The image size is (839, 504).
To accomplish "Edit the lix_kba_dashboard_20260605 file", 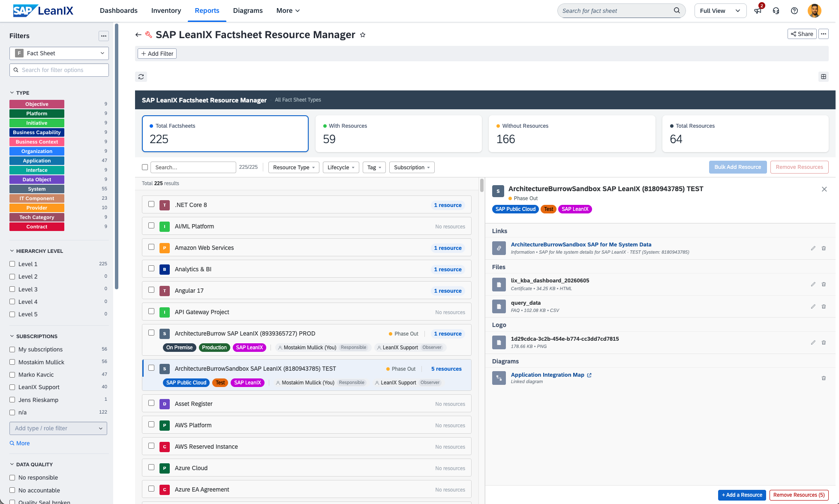I will click(x=813, y=284).
